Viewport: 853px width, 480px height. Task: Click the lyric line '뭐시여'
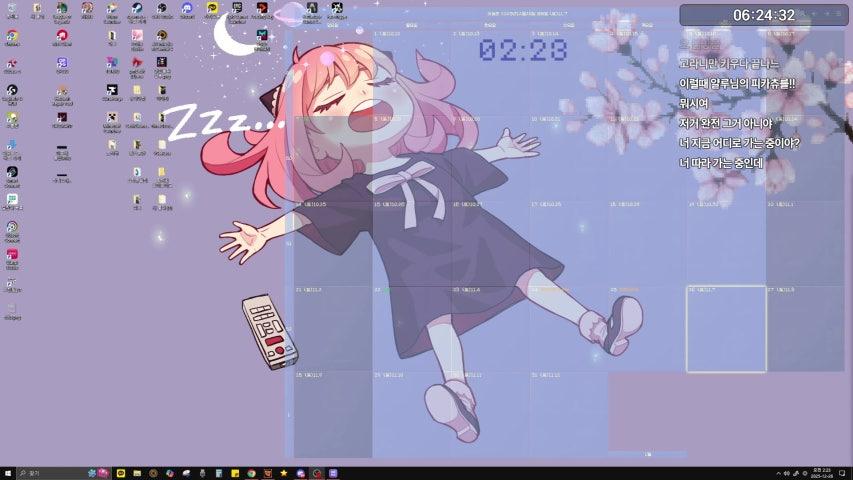tap(694, 103)
